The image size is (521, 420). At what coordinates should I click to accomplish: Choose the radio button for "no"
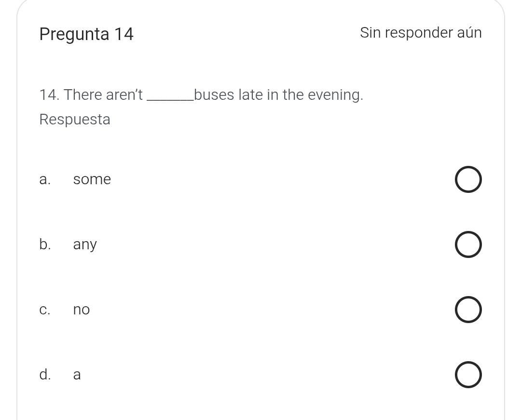468,310
